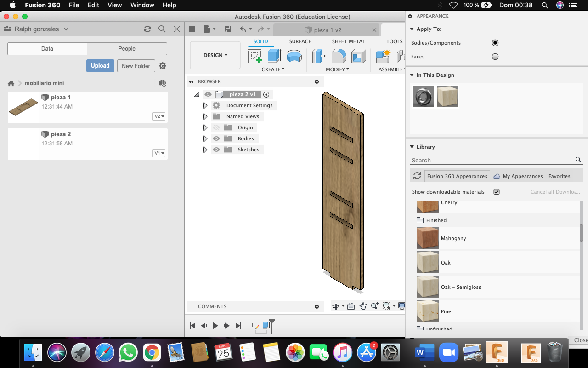Open the Favorites appearances tab
The height and width of the screenshot is (368, 588).
[x=560, y=176]
